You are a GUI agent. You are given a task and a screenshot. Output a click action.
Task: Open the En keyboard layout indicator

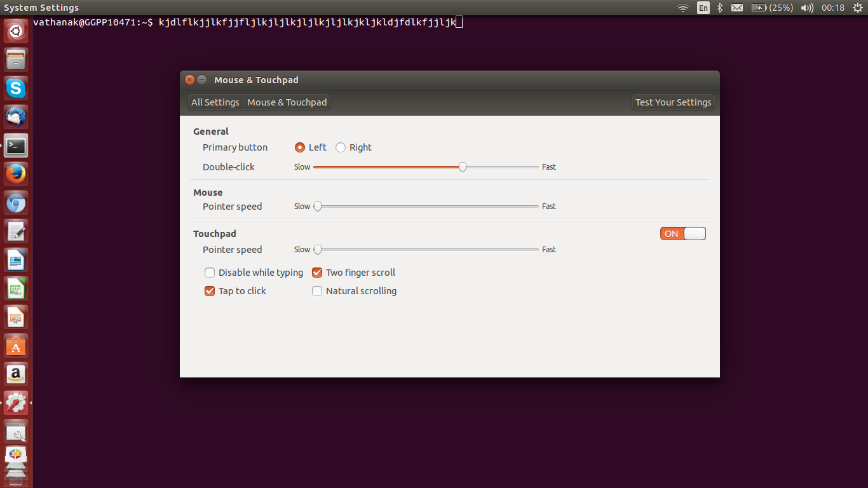click(703, 8)
